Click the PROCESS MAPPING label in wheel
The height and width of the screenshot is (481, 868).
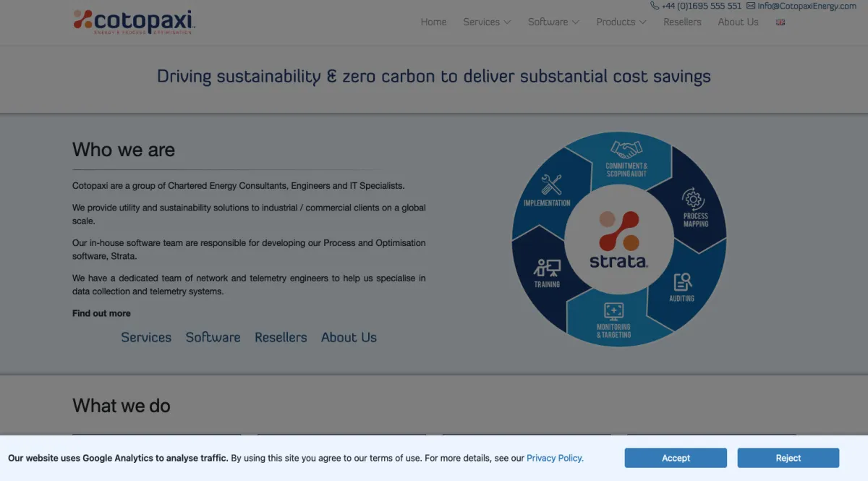click(x=696, y=220)
